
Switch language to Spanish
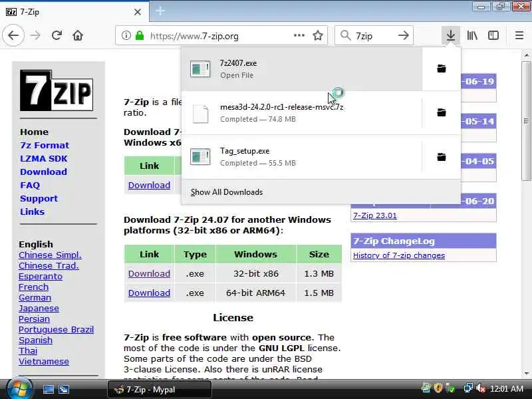[35, 340]
